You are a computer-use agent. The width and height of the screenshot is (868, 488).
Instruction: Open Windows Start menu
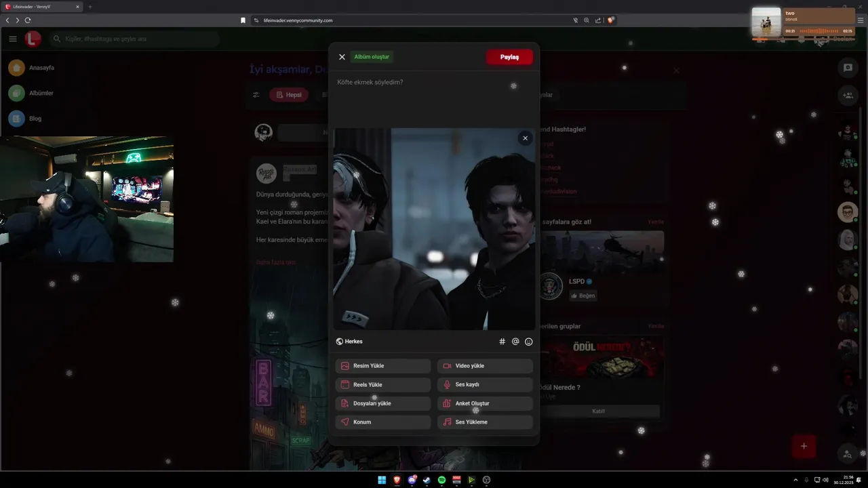382,480
